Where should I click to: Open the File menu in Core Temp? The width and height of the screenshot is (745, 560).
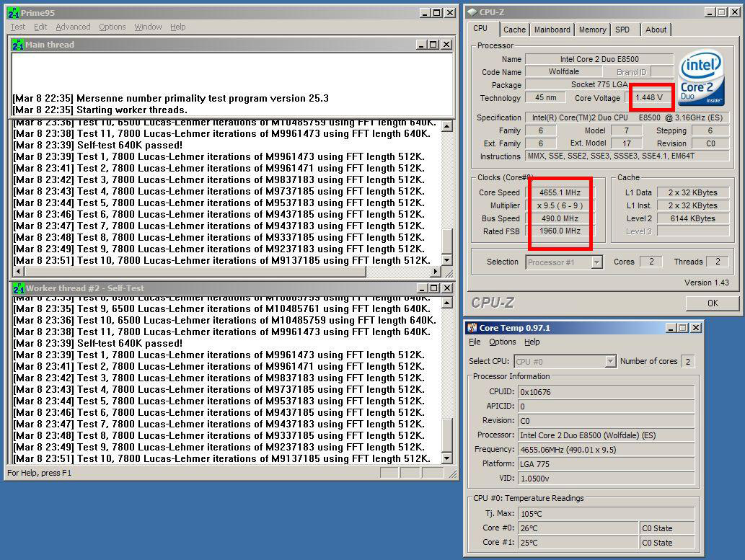[x=475, y=342]
